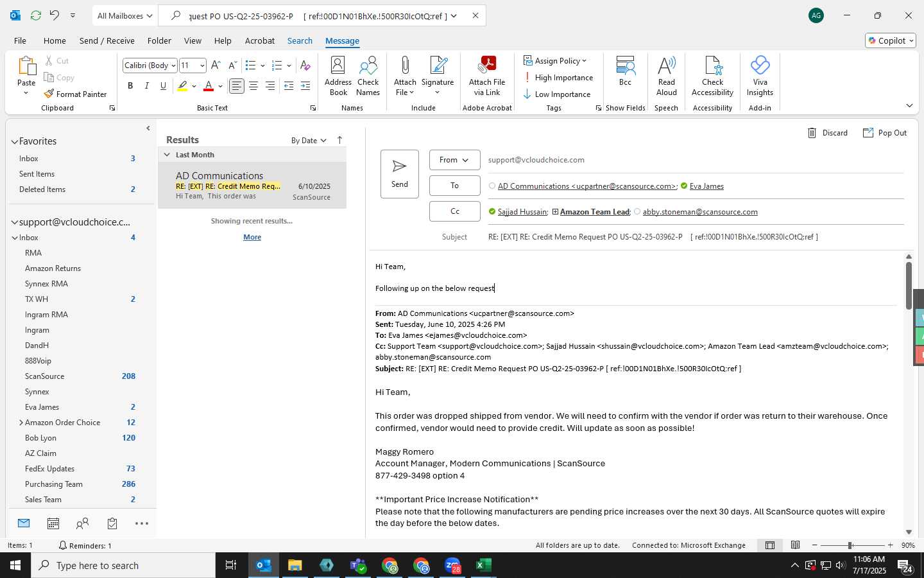Open the Calendar view icon
Screen dimensions: 924x578
click(53, 523)
